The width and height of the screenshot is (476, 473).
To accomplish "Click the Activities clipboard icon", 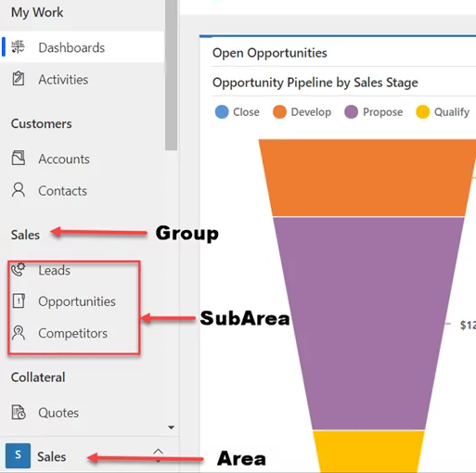I will coord(18,79).
